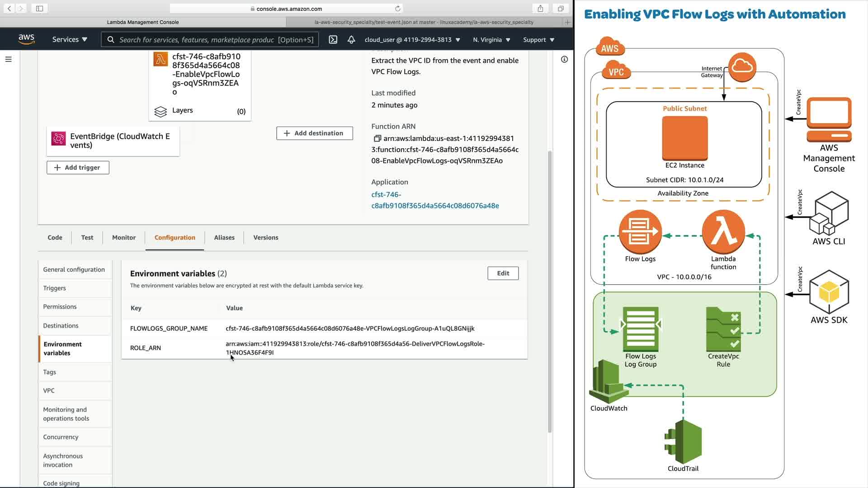Expand the Services dropdown

[x=70, y=40]
